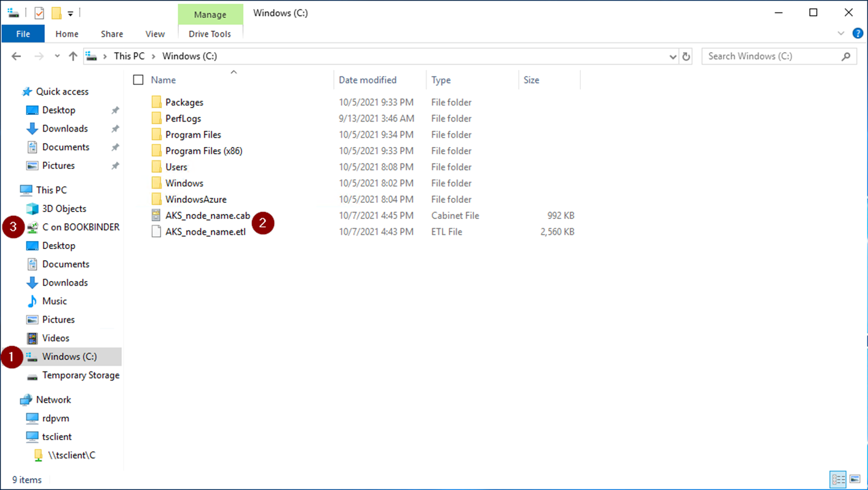Image resolution: width=868 pixels, height=490 pixels.
Task: Toggle the select all items checkbox
Action: 138,80
